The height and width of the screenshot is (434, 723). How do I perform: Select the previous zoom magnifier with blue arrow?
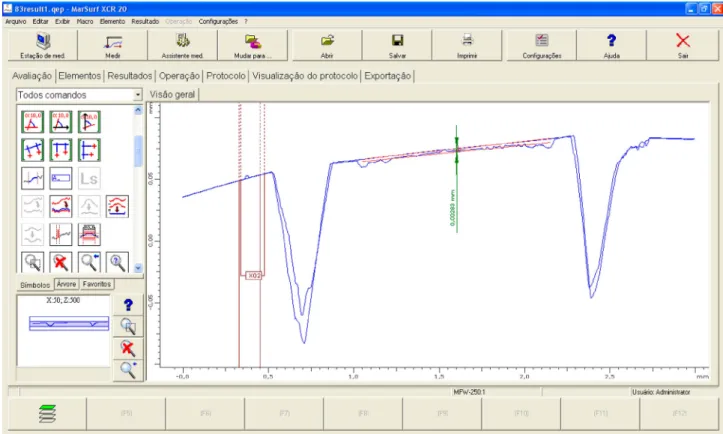pos(89,262)
